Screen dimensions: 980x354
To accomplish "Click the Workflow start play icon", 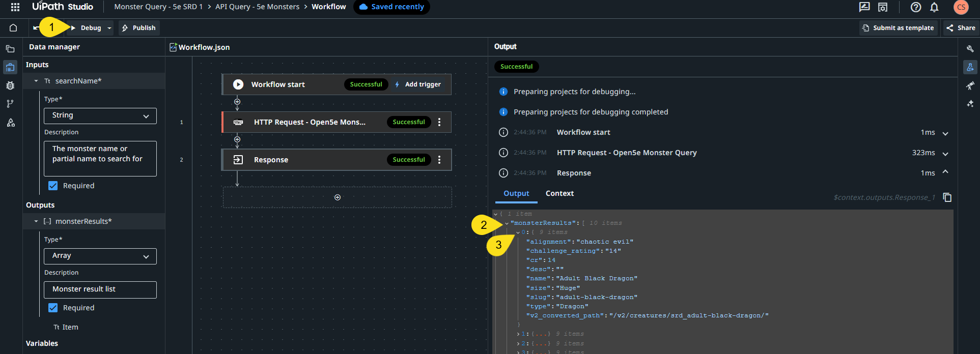I will point(238,84).
